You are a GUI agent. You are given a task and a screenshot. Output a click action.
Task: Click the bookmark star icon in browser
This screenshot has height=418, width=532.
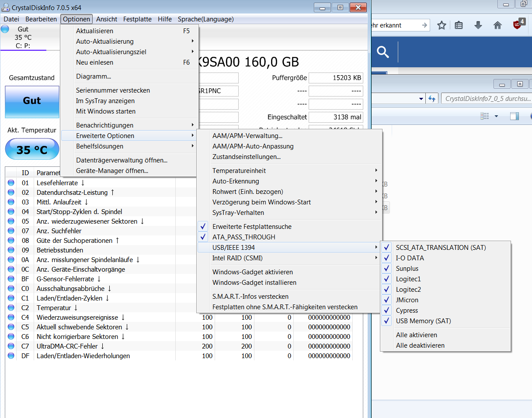442,25
